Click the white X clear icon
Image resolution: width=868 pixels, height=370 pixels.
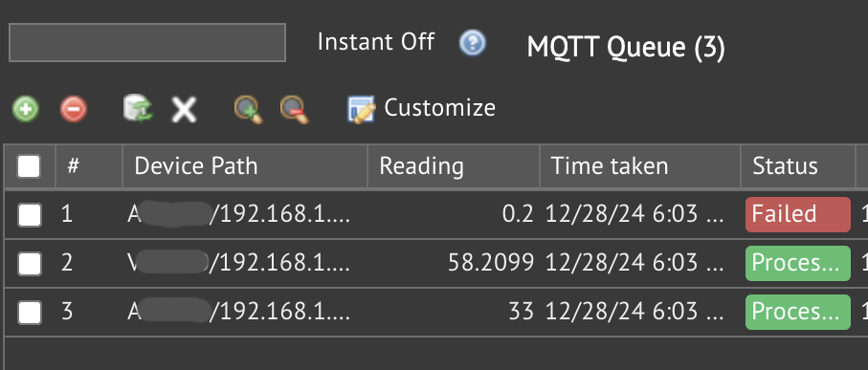pyautogui.click(x=184, y=109)
